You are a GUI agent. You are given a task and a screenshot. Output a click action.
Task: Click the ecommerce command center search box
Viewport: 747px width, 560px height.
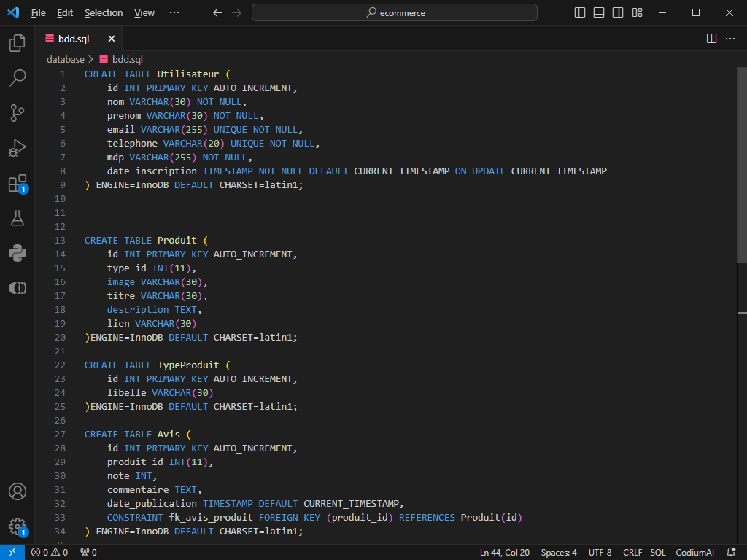pos(395,12)
